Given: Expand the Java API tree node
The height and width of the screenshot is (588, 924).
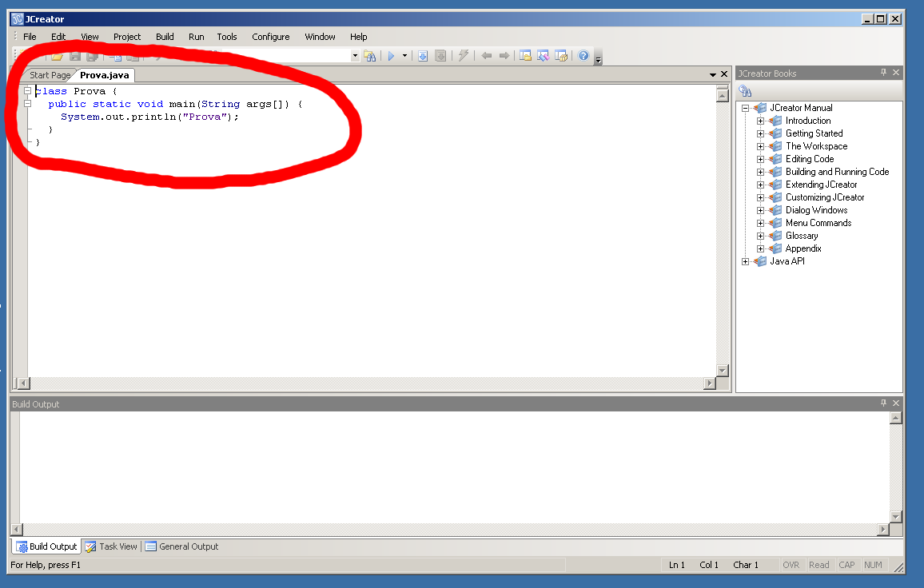Looking at the screenshot, I should (x=746, y=261).
